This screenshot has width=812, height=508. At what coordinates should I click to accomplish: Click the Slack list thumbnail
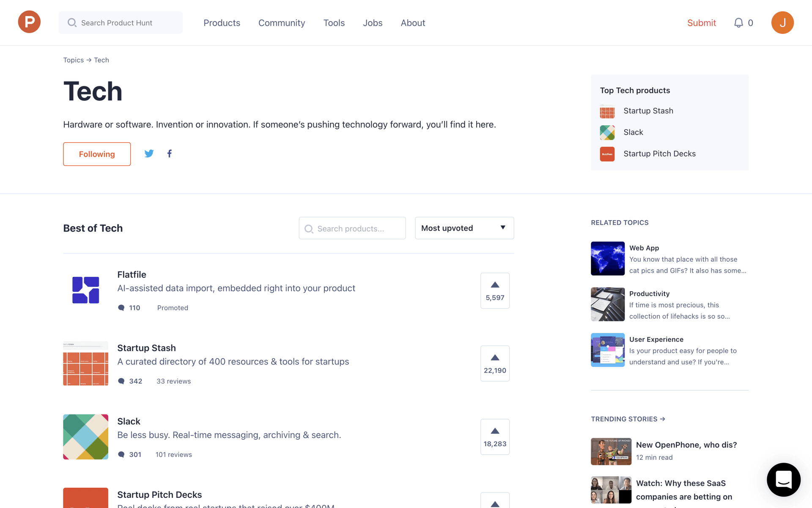point(86,437)
